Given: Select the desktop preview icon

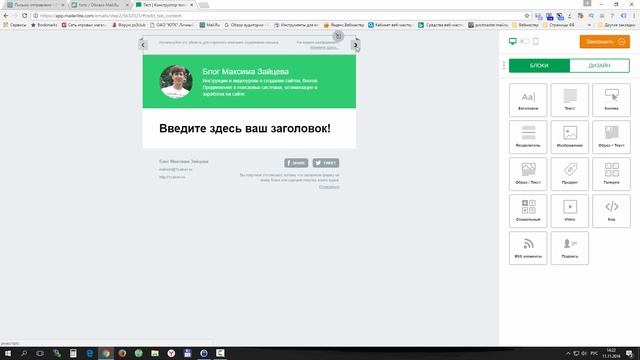Looking at the screenshot, I should pos(513,41).
